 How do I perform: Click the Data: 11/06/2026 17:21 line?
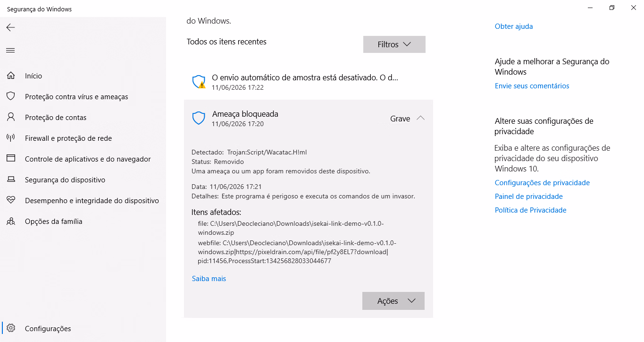[226, 187]
